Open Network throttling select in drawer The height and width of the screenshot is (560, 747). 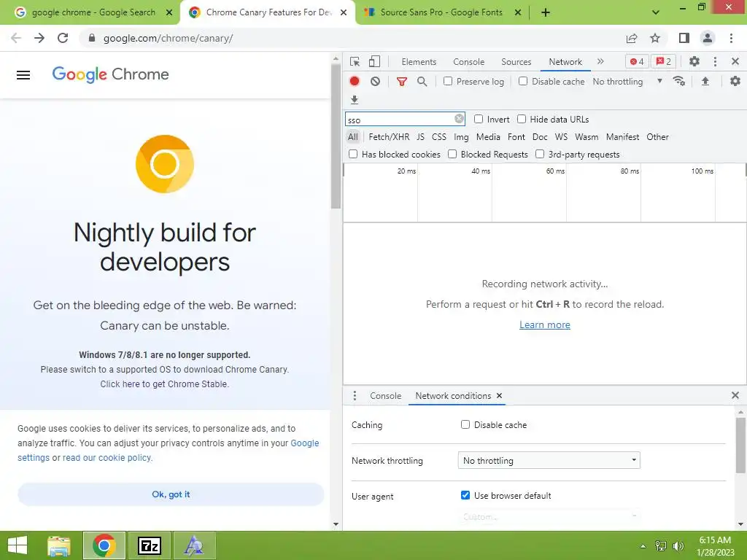(x=549, y=461)
